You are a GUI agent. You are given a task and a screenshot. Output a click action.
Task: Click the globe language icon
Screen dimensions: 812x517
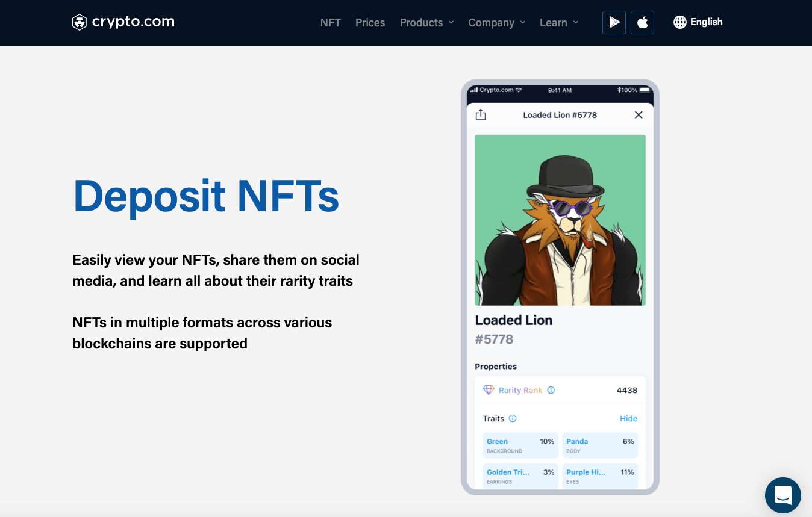(x=680, y=22)
